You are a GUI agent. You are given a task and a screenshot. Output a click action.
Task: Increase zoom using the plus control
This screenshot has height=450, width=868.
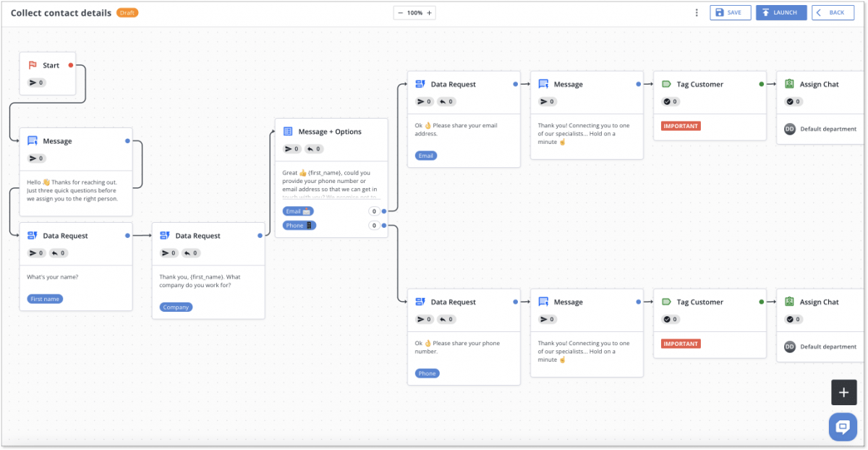[x=430, y=12]
